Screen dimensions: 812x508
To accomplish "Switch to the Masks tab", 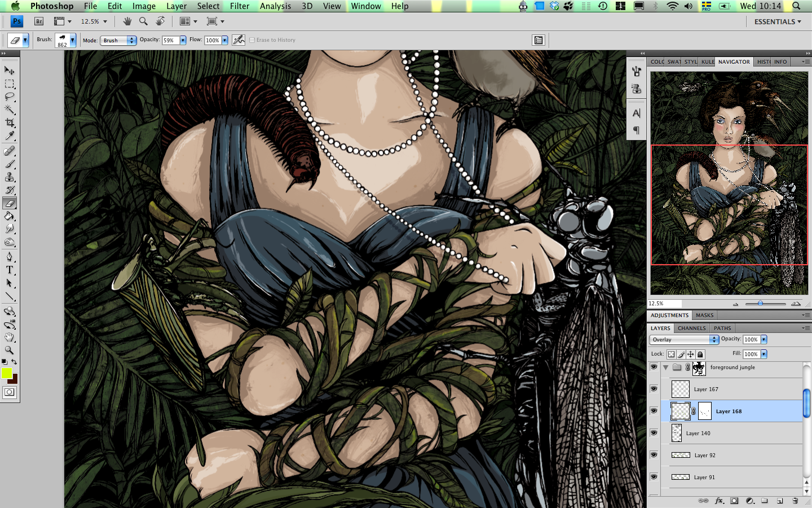I will [704, 315].
